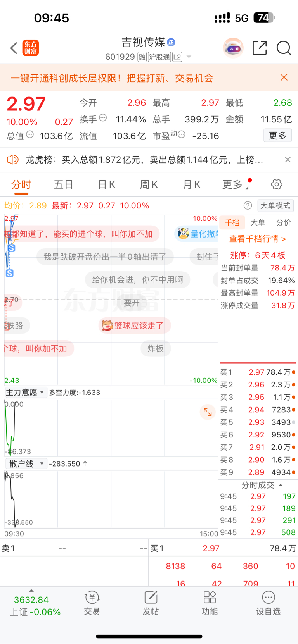Tap info icon next to 总值
The image size is (298, 644).
[30, 134]
